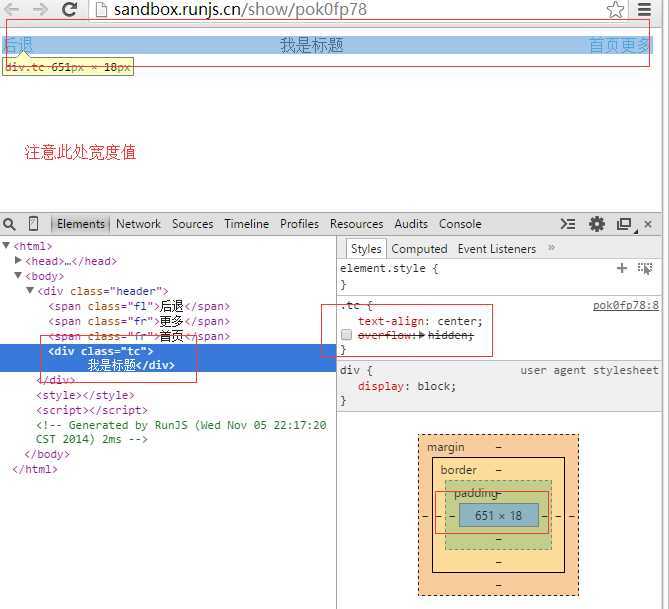
Task: Select span fl 后退 node
Action: pos(139,306)
